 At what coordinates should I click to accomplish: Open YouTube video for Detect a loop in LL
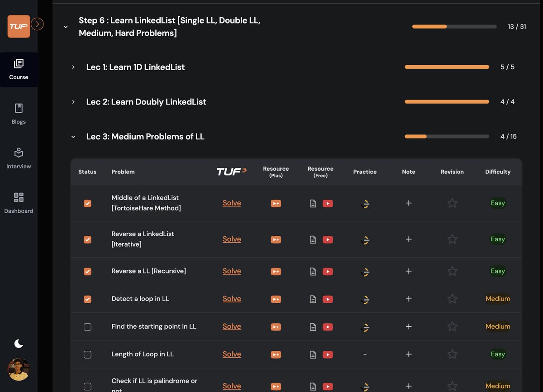coord(328,299)
